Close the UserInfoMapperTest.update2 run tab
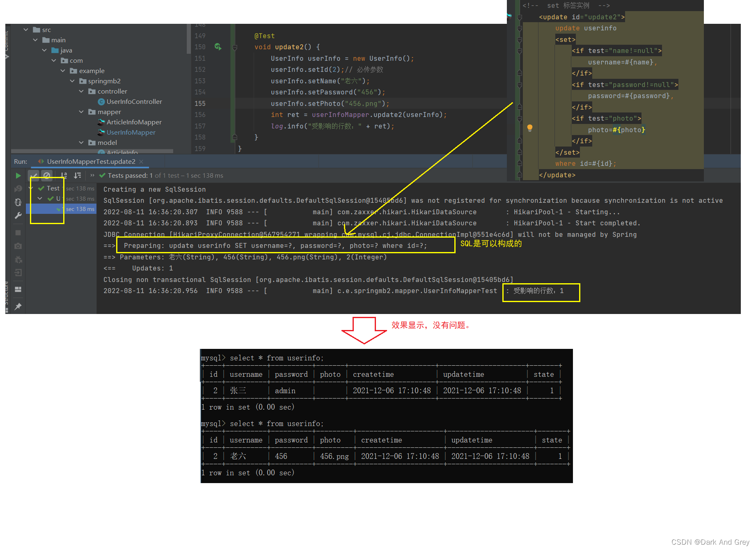 point(141,162)
